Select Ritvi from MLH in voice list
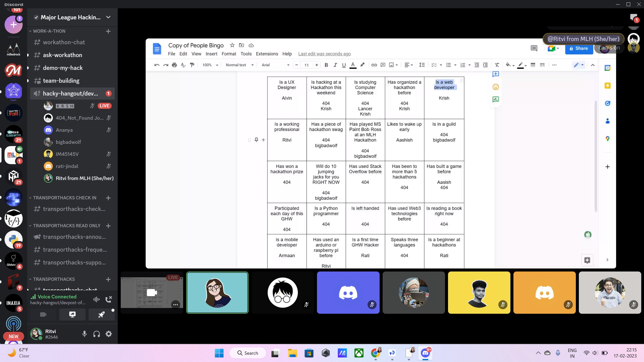 tap(85, 178)
